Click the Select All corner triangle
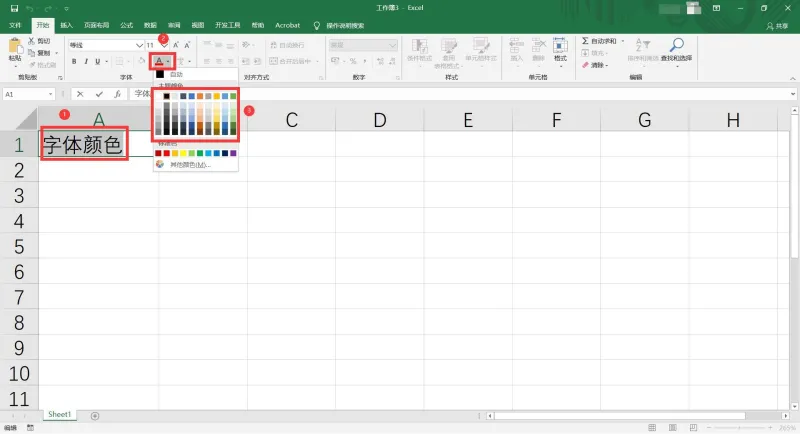The image size is (800, 434). 27,119
